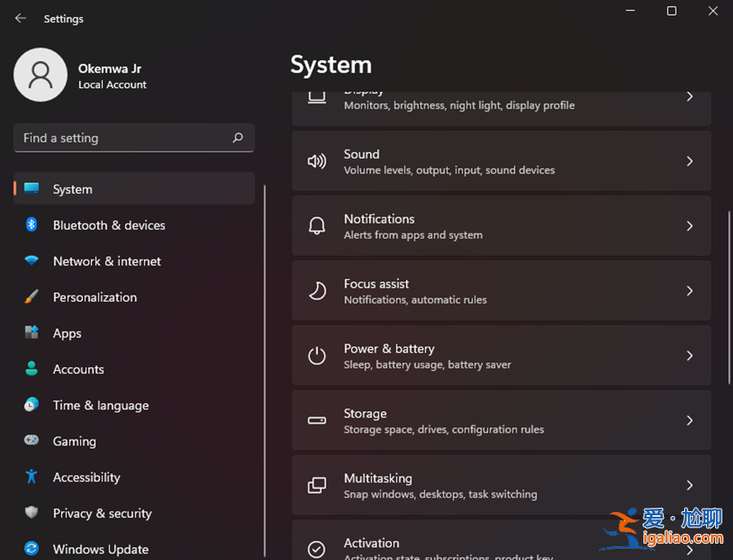Viewport: 733px width, 560px height.
Task: Click the Network & internet globe icon
Action: 30,260
